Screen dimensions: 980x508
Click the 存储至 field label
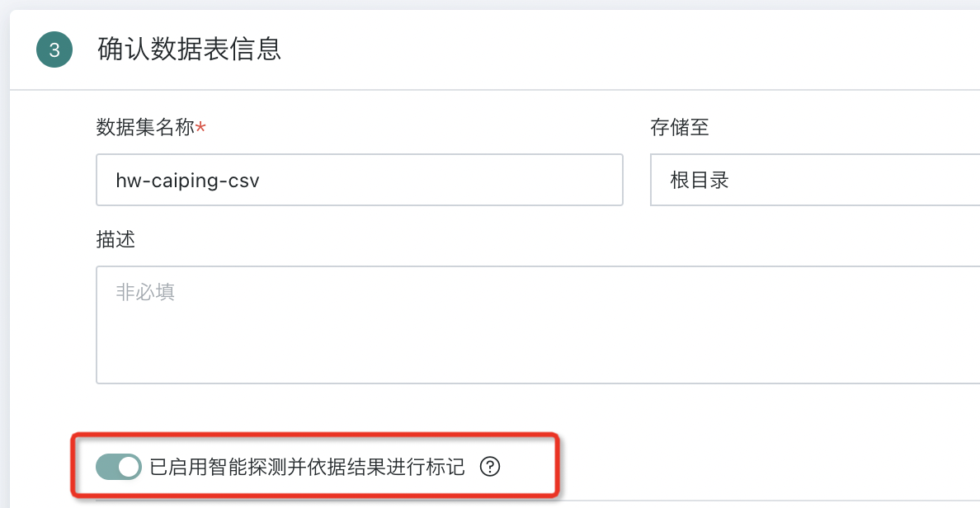click(680, 127)
